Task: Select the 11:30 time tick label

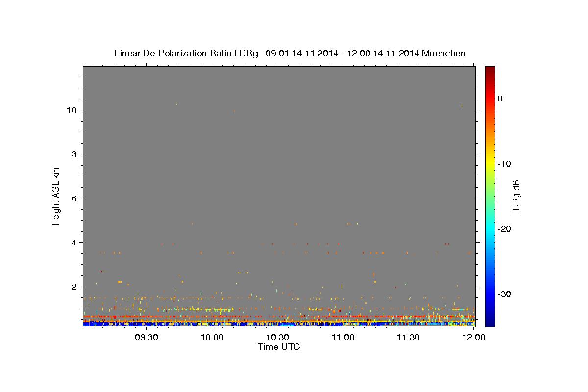Action: click(408, 337)
